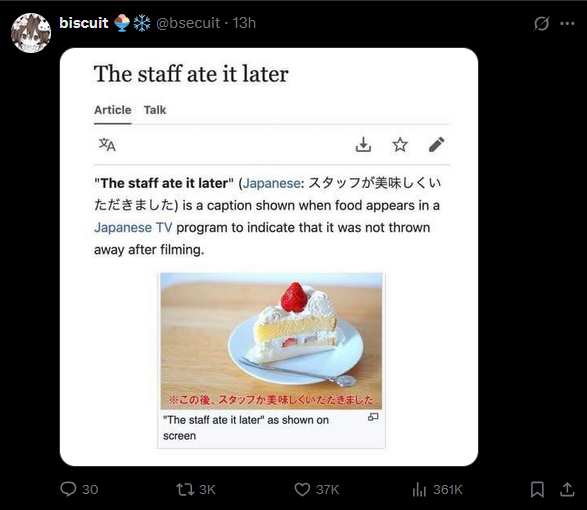Enlarge the strawberry cake image
This screenshot has height=510, width=587.
pos(271,341)
